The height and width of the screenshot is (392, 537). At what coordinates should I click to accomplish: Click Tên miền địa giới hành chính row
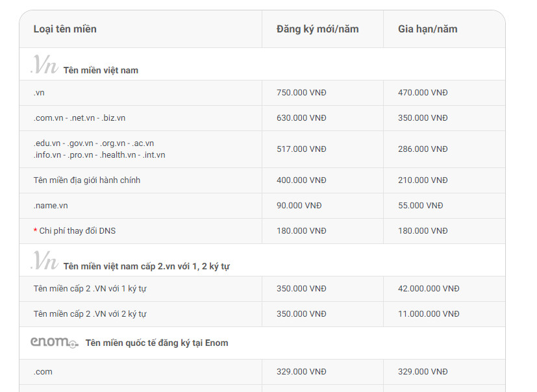86,180
